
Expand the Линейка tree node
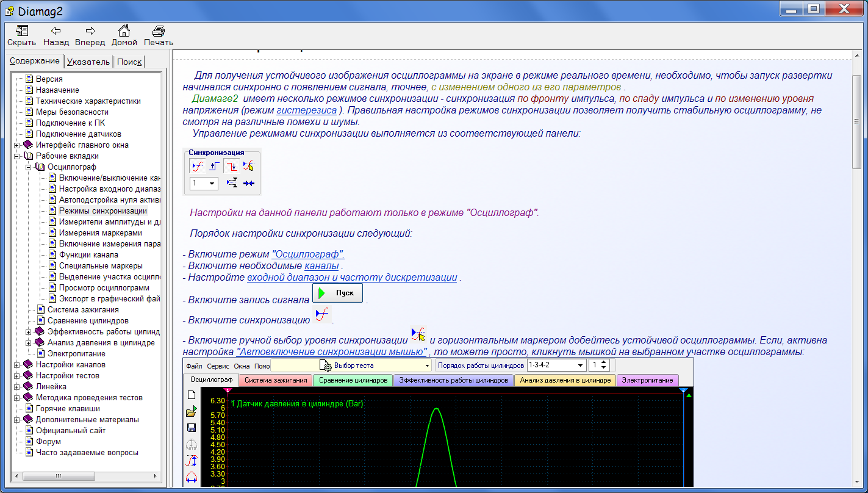17,387
